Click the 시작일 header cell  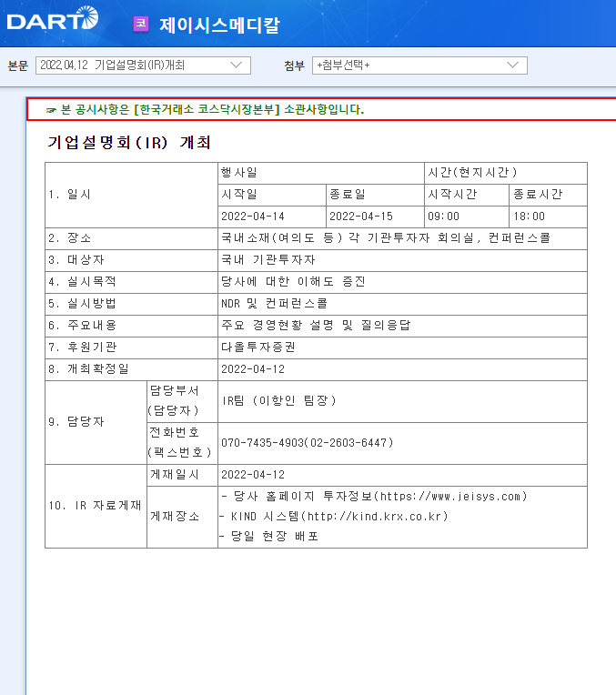click(272, 195)
